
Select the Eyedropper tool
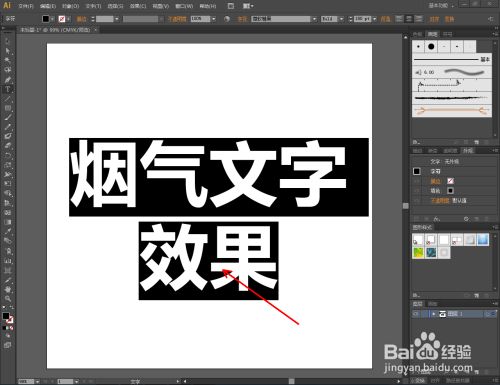pyautogui.click(x=8, y=231)
